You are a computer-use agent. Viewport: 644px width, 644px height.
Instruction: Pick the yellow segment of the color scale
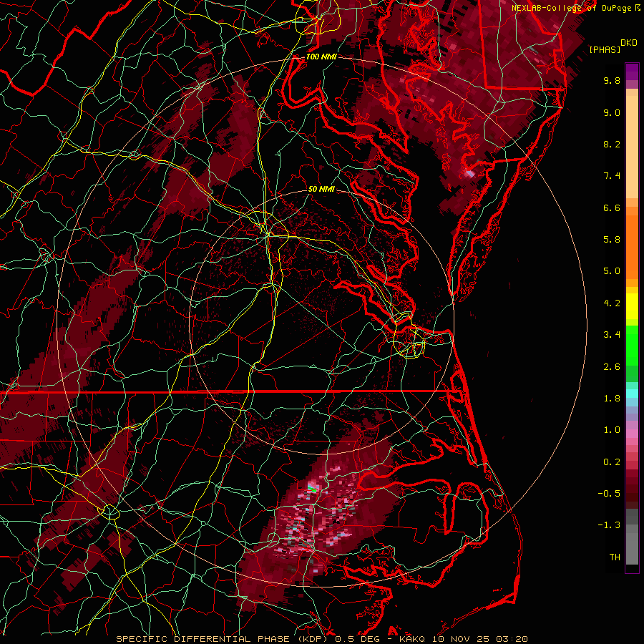tap(632, 306)
